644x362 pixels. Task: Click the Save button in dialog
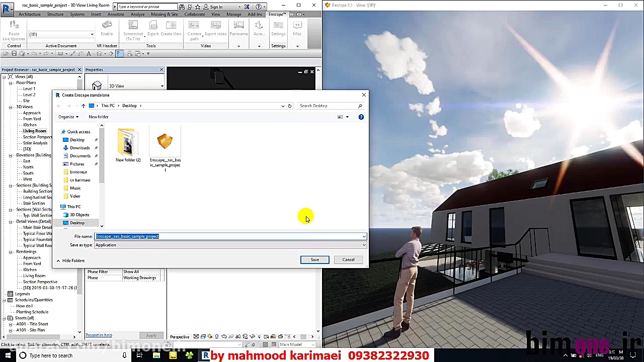pyautogui.click(x=315, y=259)
